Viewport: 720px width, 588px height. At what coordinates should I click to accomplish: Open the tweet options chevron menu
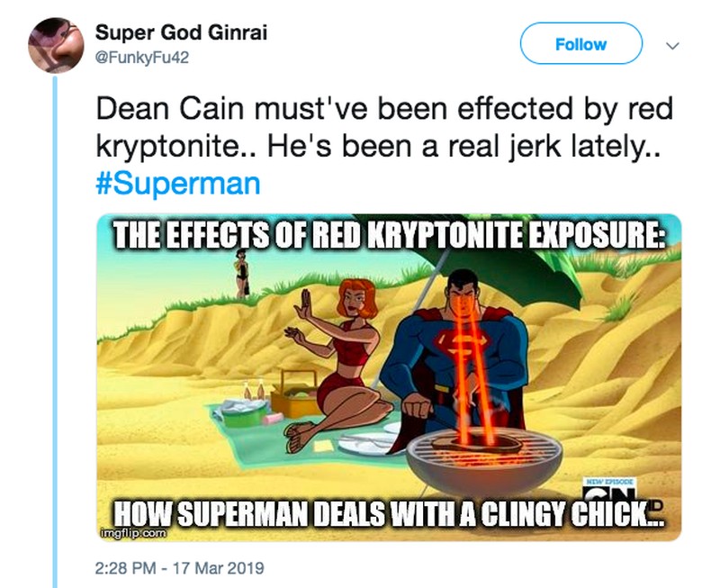[x=670, y=45]
